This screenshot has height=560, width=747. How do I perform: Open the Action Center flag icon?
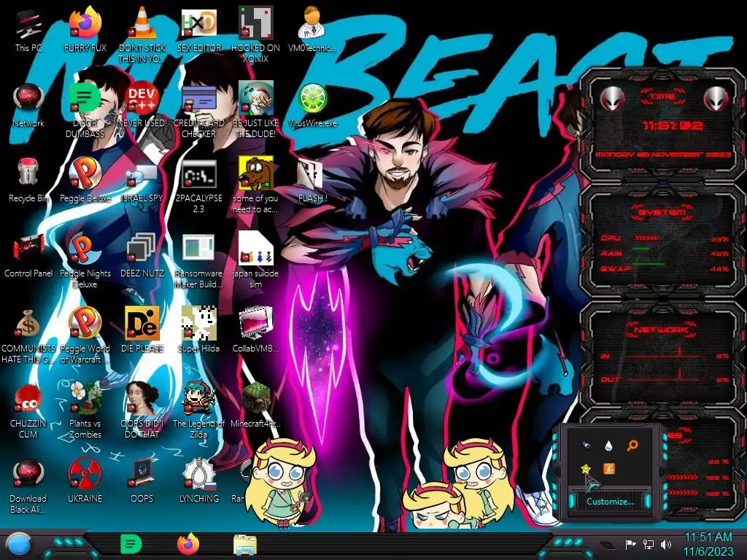point(631,544)
